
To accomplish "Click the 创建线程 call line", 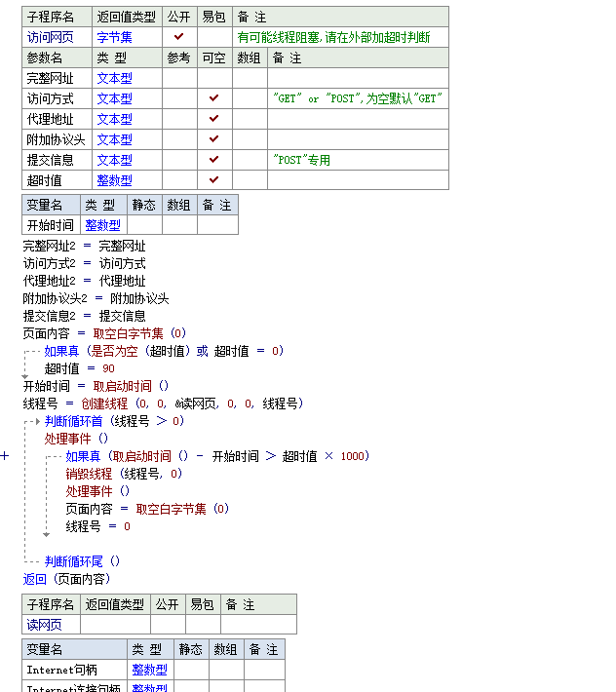I will [163, 404].
